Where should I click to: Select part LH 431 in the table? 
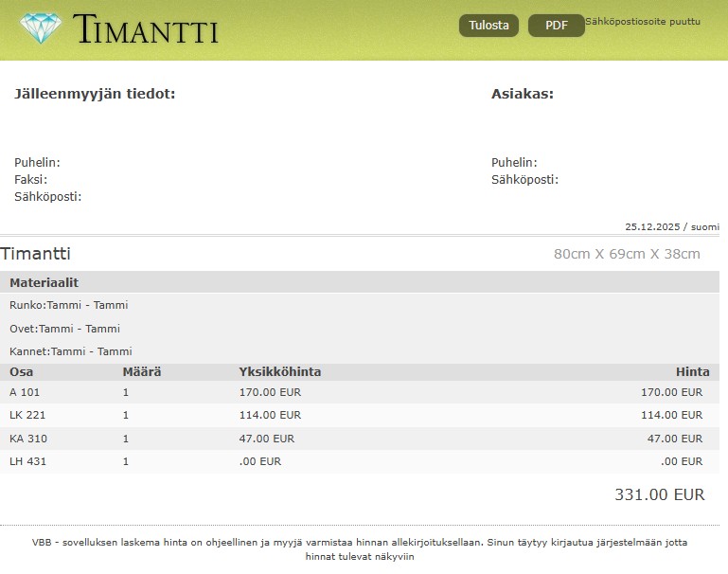pyautogui.click(x=27, y=461)
